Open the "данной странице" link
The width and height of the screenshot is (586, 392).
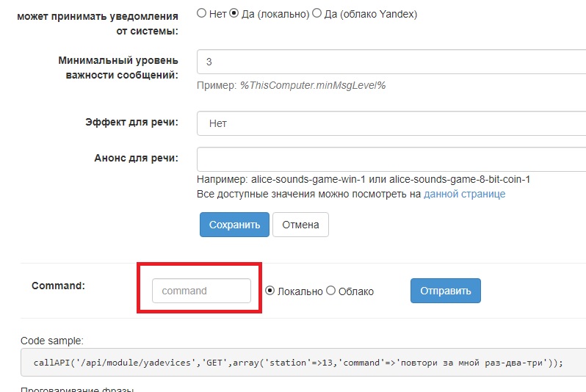[x=464, y=195]
